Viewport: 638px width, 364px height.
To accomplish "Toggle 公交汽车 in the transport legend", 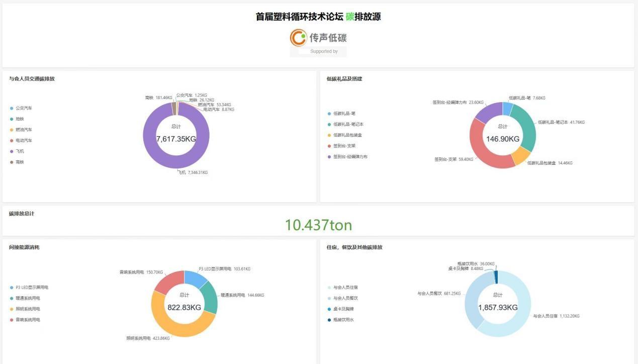I will (x=21, y=108).
